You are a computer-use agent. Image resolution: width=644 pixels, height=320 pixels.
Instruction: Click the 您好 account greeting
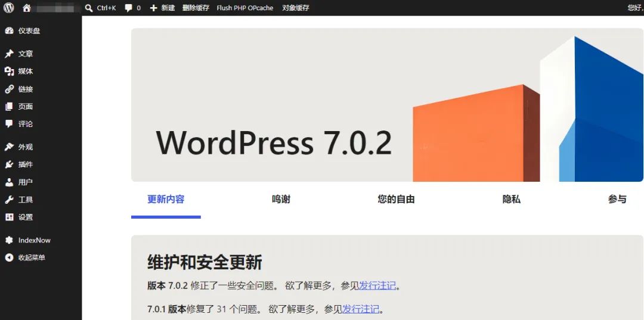(x=635, y=8)
